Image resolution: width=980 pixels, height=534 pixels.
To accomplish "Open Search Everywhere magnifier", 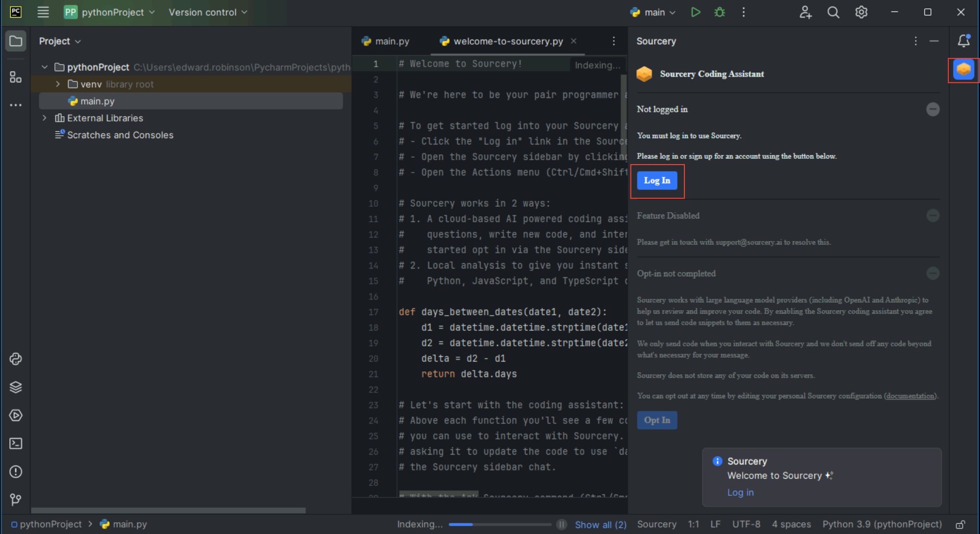I will coord(833,12).
